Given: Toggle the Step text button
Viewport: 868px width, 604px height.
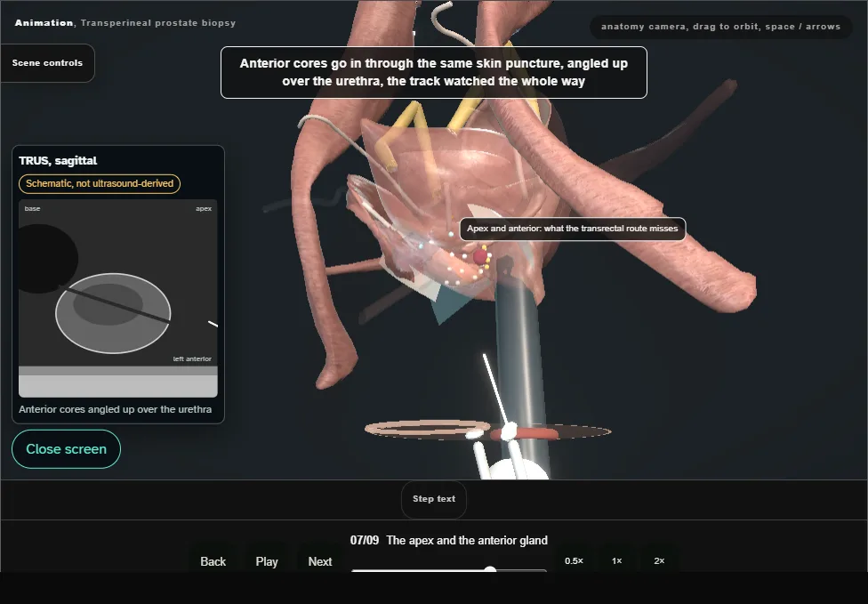Looking at the screenshot, I should (x=434, y=499).
